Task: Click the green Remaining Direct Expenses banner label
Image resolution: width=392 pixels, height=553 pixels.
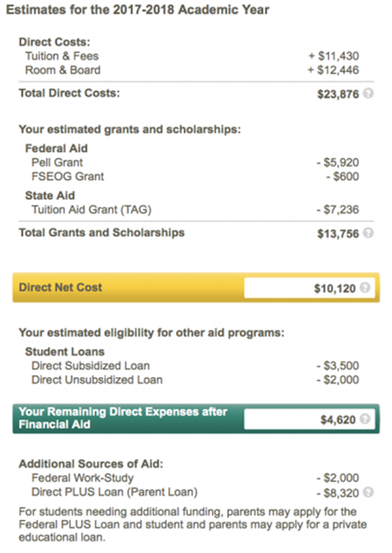Action: click(123, 418)
